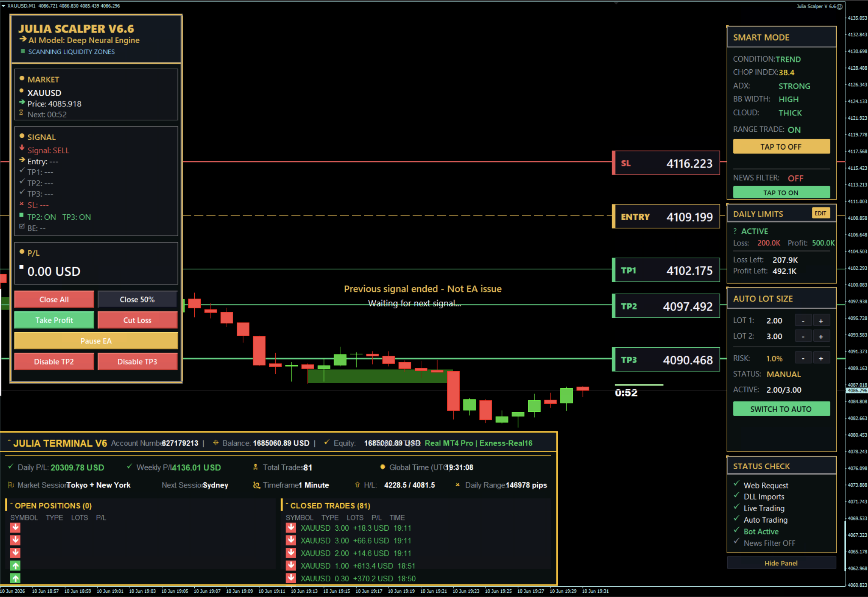Click the red arrow beside the +14.6 USD trade

(x=291, y=553)
